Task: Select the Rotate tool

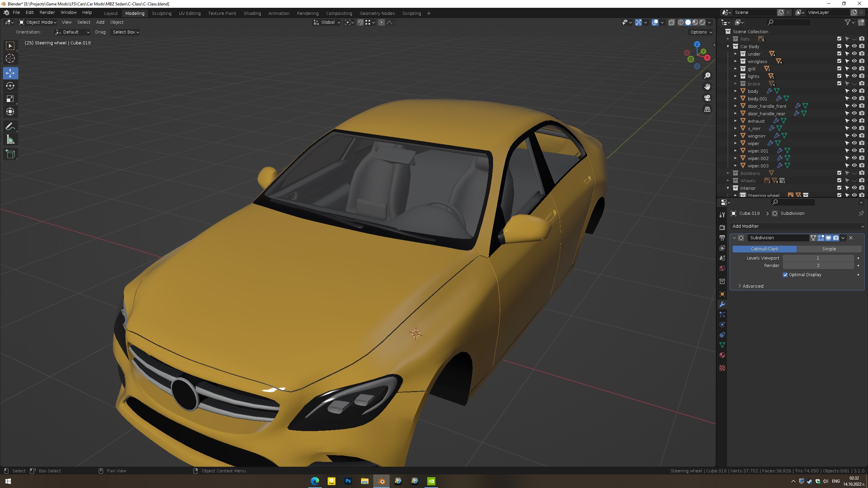Action: [10, 86]
